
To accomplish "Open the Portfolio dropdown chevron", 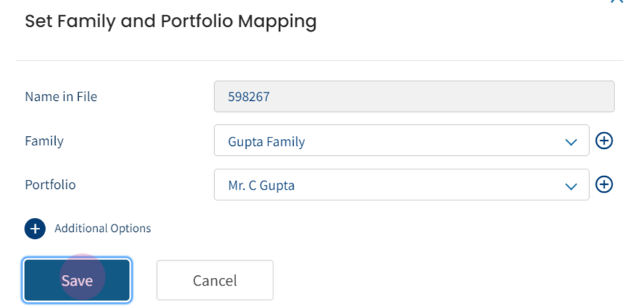I will pos(571,186).
